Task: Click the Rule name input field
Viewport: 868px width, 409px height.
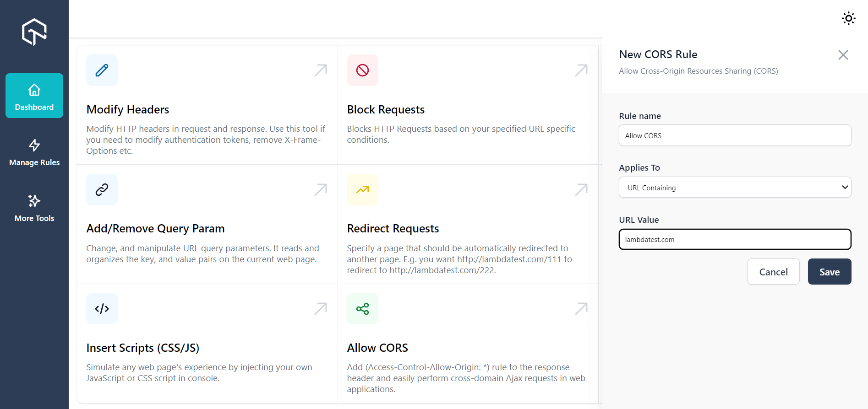Action: (x=735, y=135)
